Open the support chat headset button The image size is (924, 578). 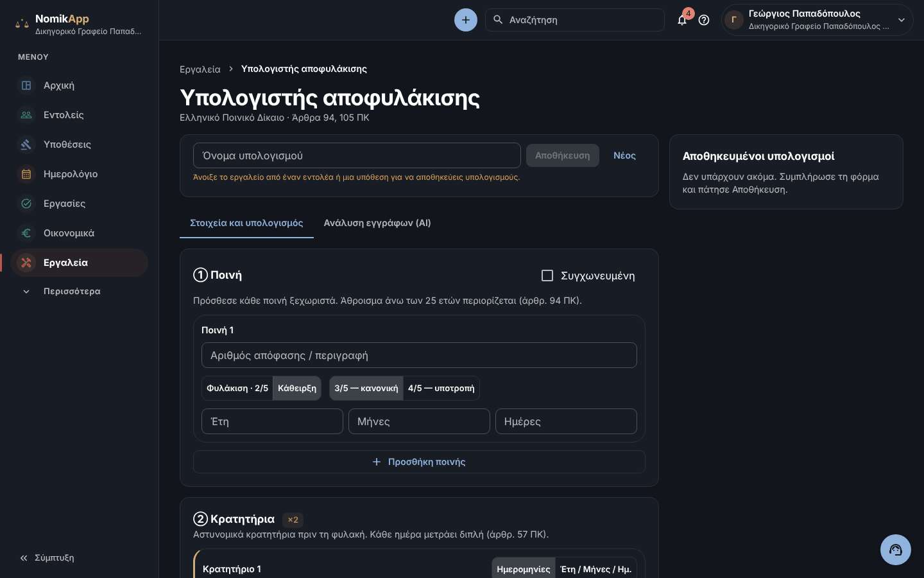pyautogui.click(x=896, y=550)
